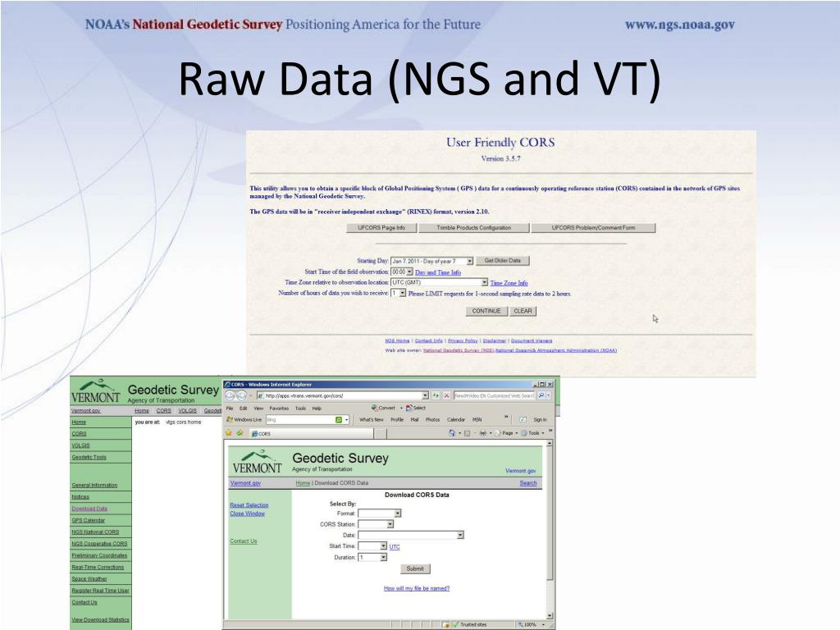Open the Edit menu in Internet Explorer
840x630 pixels.
pyautogui.click(x=243, y=409)
